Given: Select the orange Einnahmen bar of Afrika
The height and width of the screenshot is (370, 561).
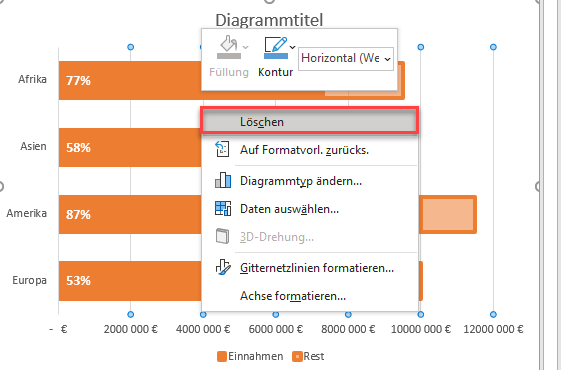Looking at the screenshot, I should point(130,81).
